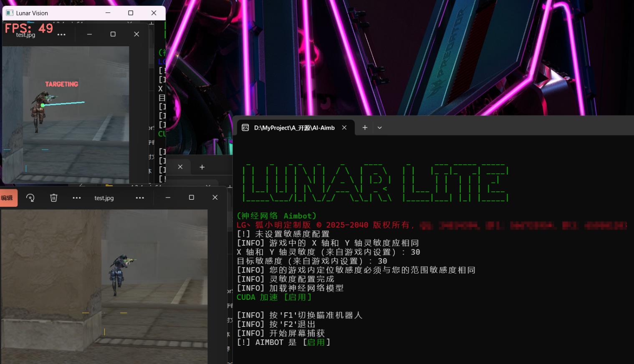Close the lower test.jpg Photos window
The image size is (634, 364).
pyautogui.click(x=215, y=197)
